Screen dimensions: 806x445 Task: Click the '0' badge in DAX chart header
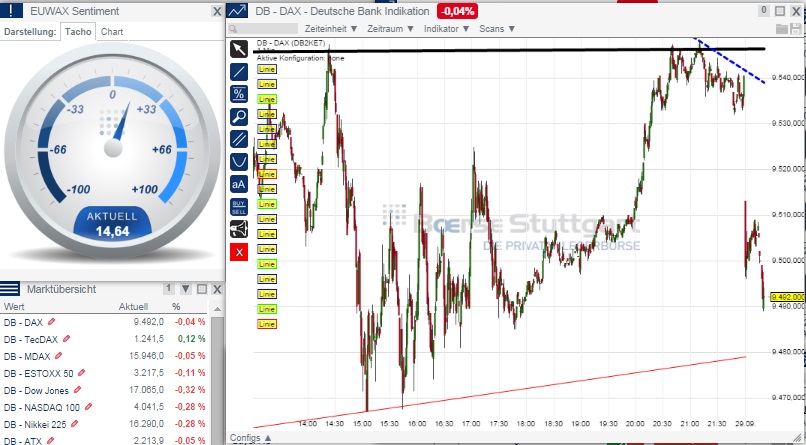point(764,10)
